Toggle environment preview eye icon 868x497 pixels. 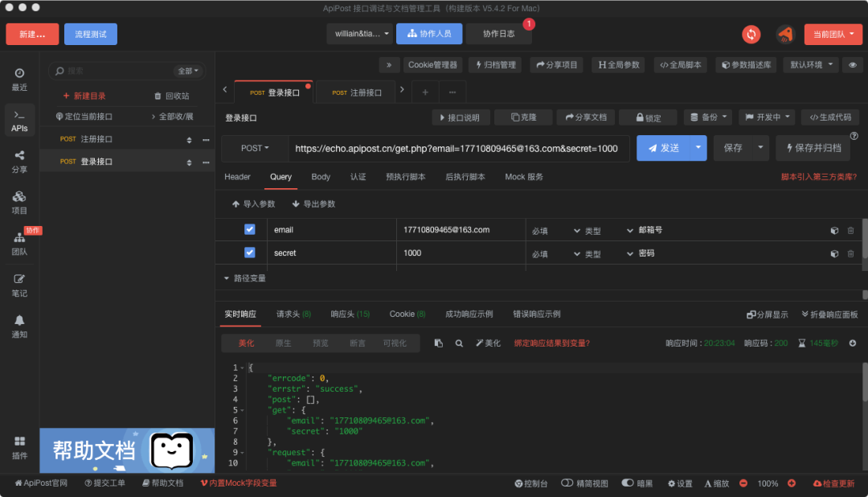point(853,65)
